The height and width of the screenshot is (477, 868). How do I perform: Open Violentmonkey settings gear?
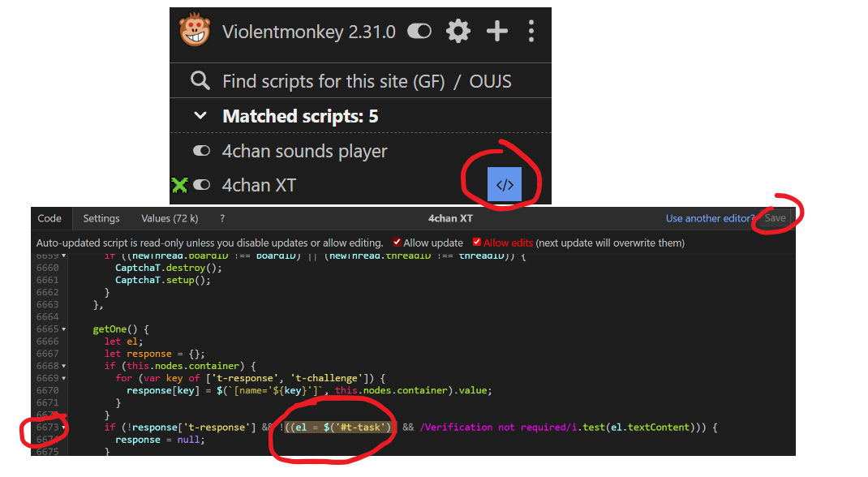(x=458, y=31)
